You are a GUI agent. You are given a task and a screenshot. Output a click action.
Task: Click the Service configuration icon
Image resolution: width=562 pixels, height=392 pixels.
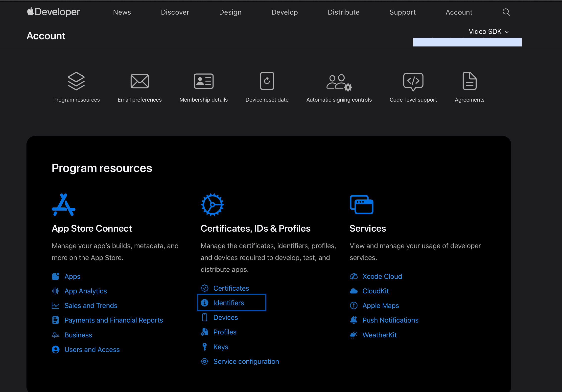click(x=205, y=361)
